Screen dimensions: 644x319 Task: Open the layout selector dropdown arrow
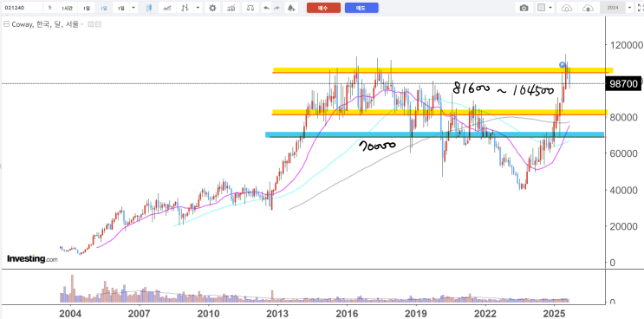[550, 8]
